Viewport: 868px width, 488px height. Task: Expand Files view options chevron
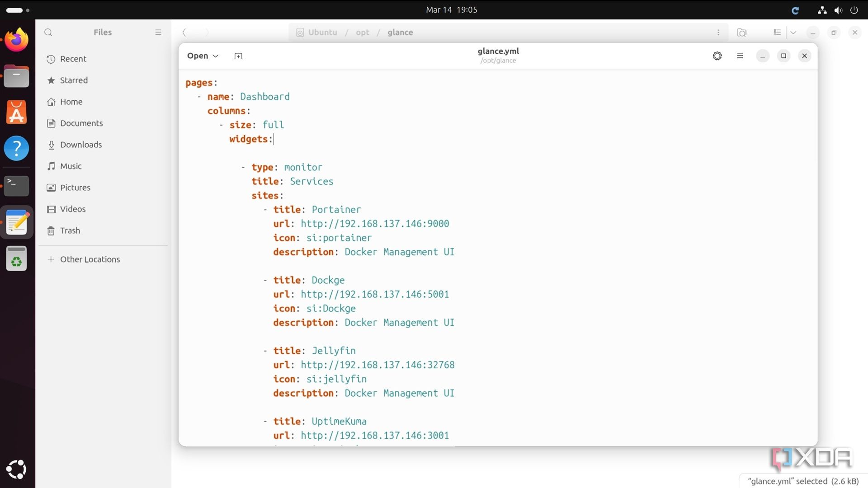pos(793,33)
